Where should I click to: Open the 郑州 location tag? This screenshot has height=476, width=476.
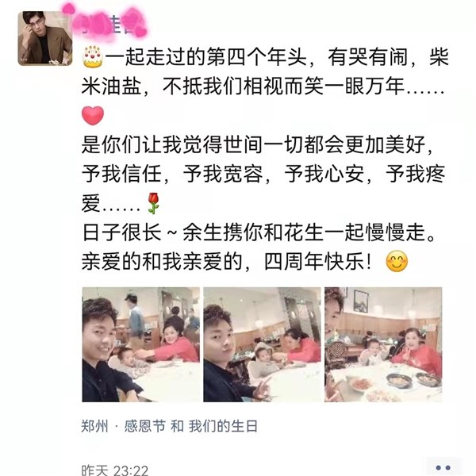(94, 426)
